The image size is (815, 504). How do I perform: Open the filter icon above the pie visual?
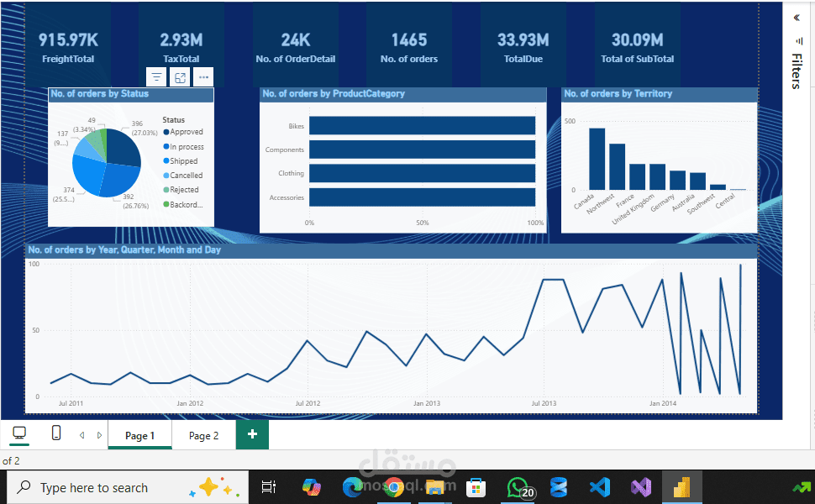point(156,78)
